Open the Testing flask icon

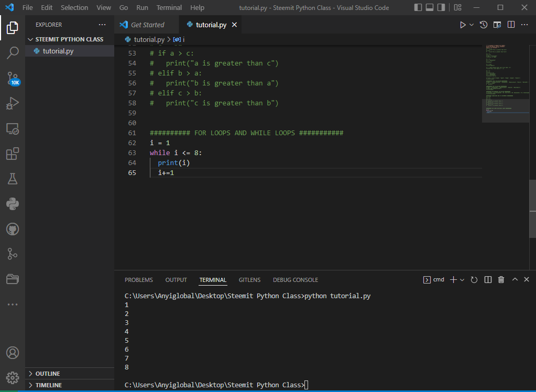[x=13, y=179]
